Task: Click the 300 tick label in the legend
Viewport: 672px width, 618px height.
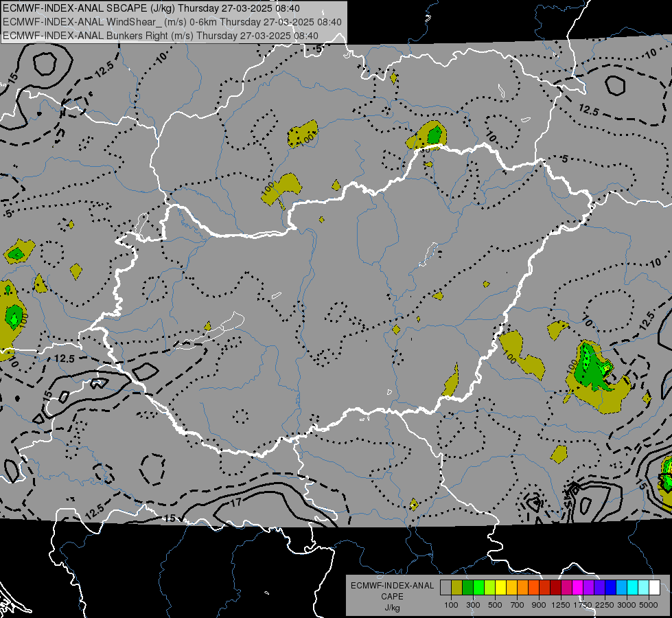Action: click(473, 605)
